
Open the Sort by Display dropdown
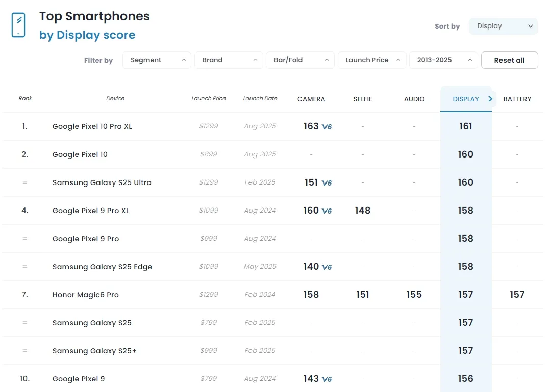(x=503, y=26)
